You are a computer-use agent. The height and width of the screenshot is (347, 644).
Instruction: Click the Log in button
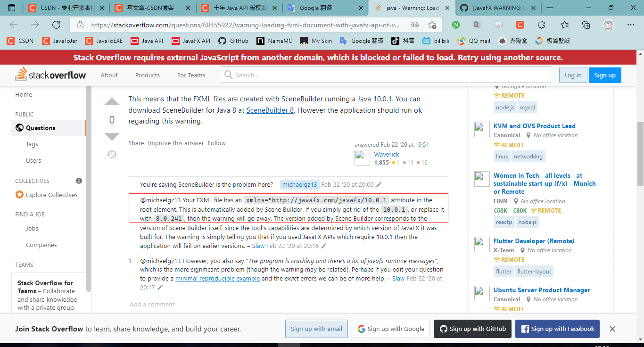(573, 74)
